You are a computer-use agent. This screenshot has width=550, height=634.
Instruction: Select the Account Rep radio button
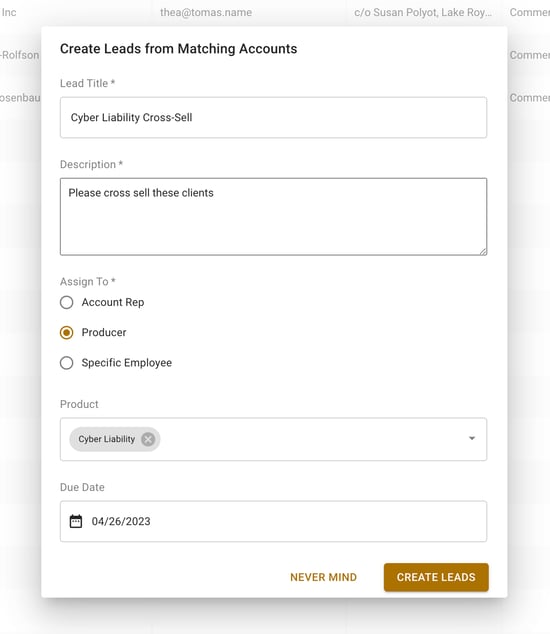pos(67,302)
